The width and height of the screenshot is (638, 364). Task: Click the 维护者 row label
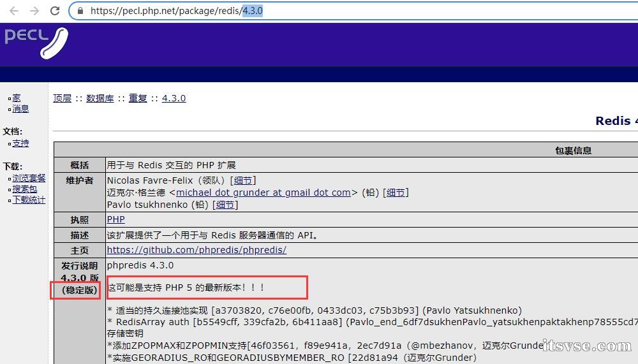(x=79, y=180)
